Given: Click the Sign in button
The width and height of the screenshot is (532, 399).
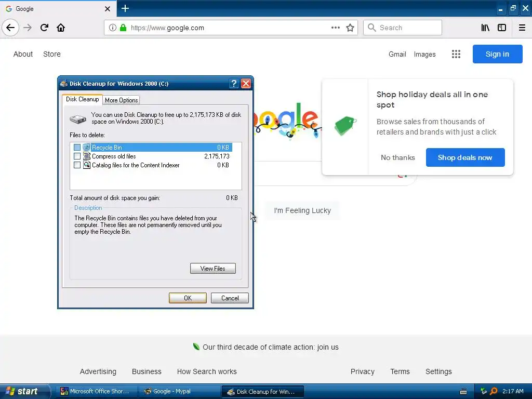Looking at the screenshot, I should coord(497,54).
